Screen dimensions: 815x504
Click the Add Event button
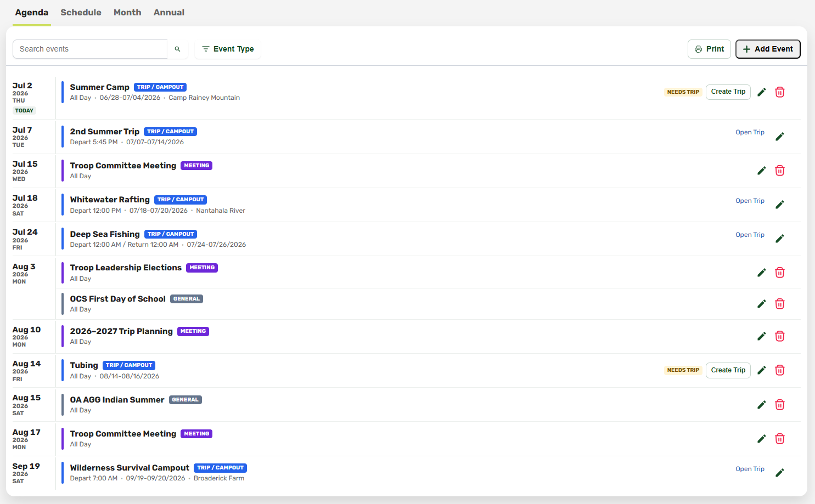click(x=768, y=49)
